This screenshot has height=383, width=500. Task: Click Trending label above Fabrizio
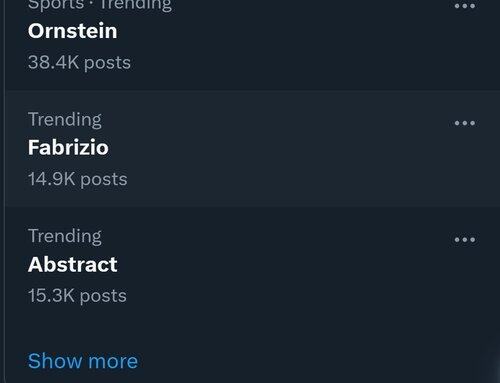pyautogui.click(x=65, y=120)
